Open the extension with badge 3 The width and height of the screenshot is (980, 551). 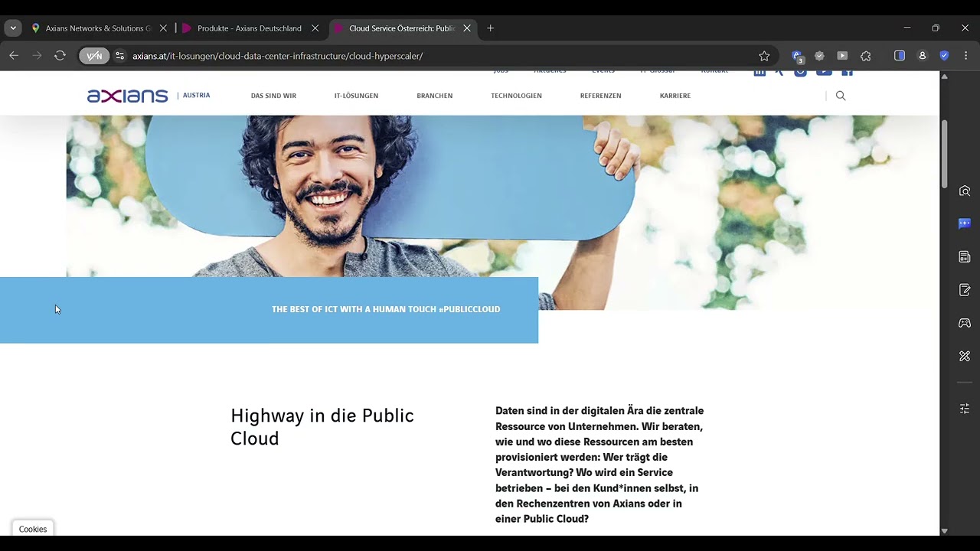click(797, 56)
